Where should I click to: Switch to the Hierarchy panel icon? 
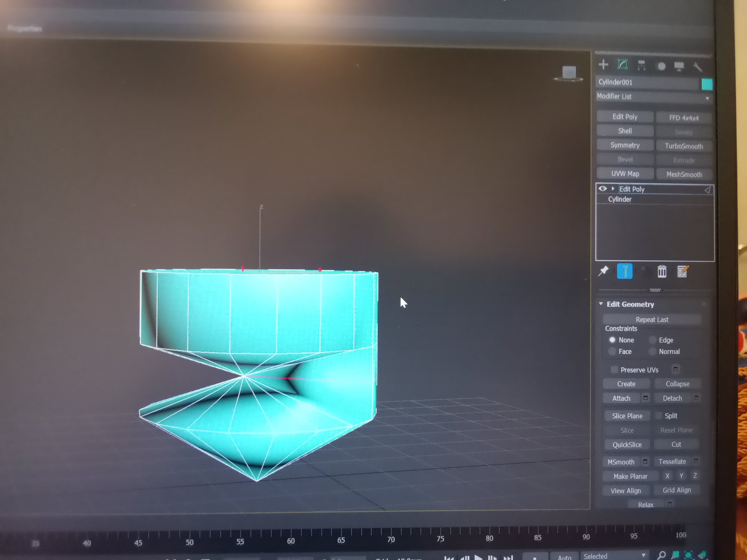click(x=641, y=65)
